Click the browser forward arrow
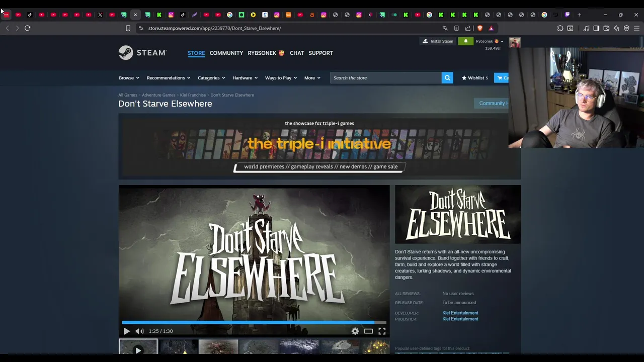The width and height of the screenshot is (644, 362). [x=17, y=28]
